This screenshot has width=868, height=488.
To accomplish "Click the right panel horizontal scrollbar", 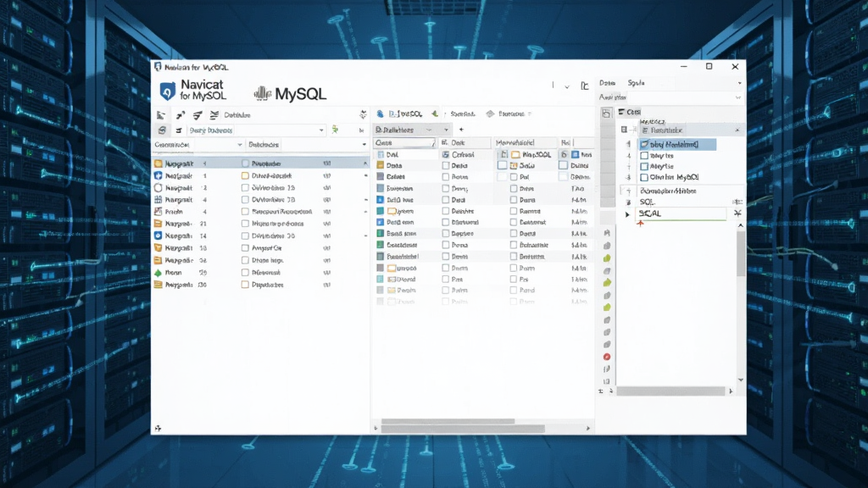I will click(x=671, y=391).
